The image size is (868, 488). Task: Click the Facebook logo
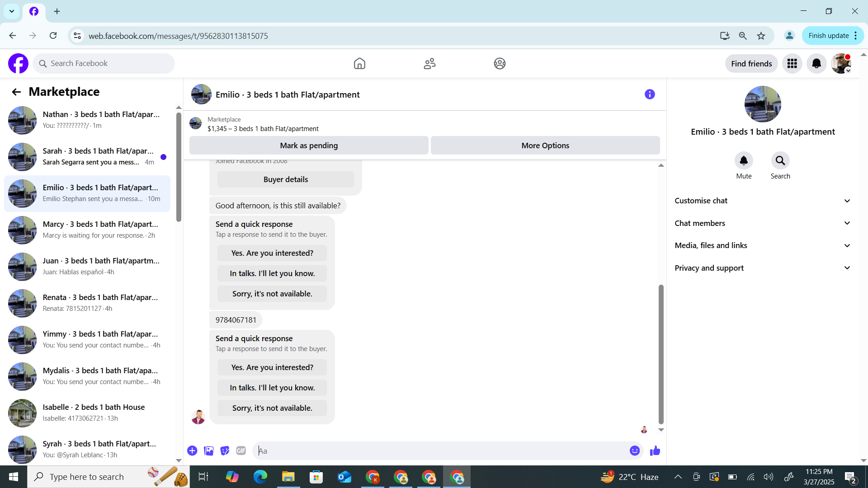[18, 64]
